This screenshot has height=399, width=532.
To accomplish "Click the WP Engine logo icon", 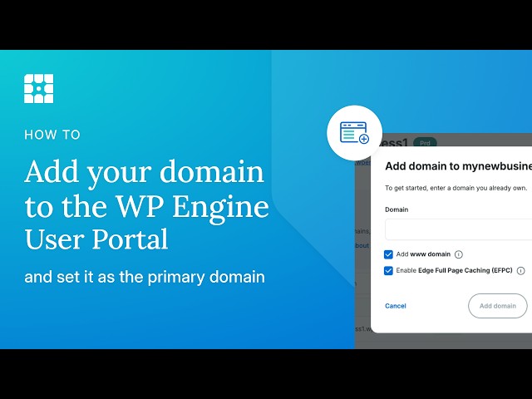I will point(39,89).
